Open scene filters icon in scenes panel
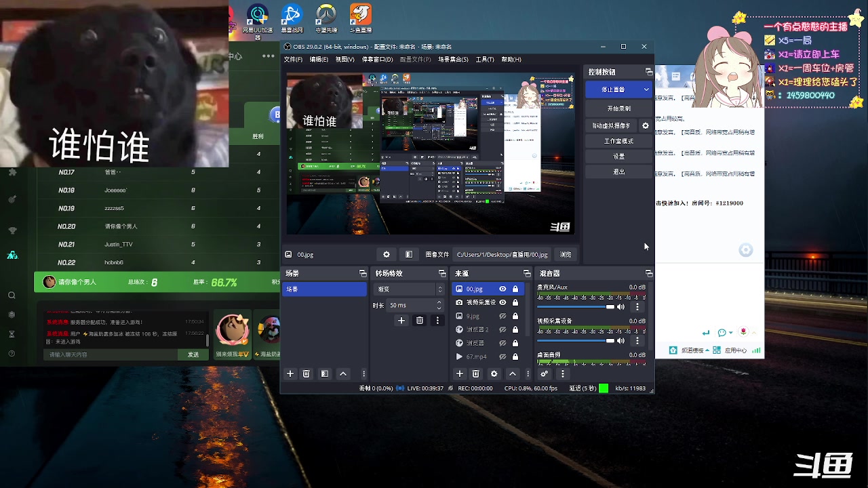 tap(325, 374)
